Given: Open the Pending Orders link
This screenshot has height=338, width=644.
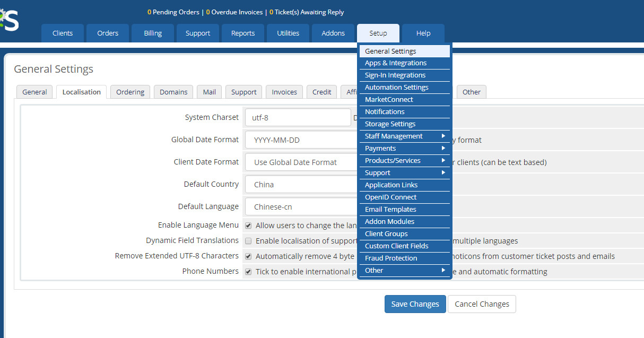Looking at the screenshot, I should click(x=173, y=12).
